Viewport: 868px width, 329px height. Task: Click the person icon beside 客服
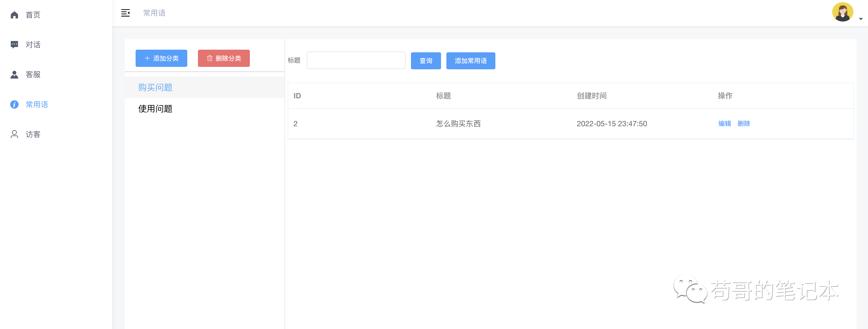point(14,74)
